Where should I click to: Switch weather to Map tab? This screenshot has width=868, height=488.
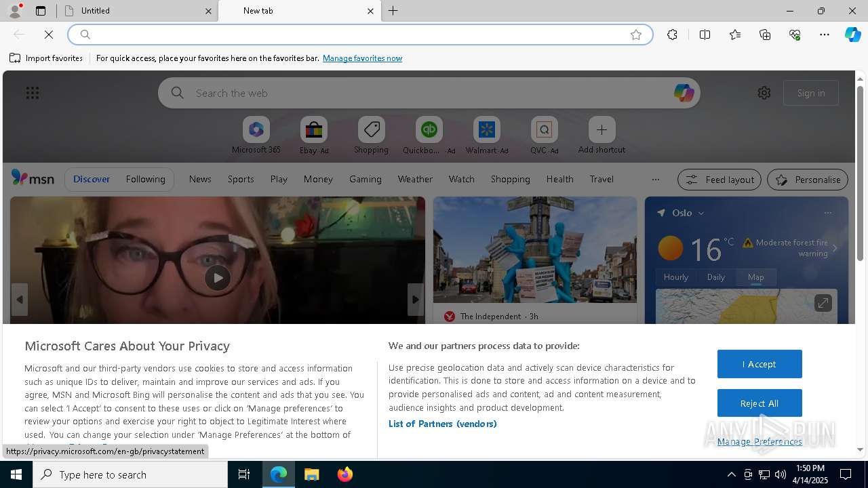[755, 277]
